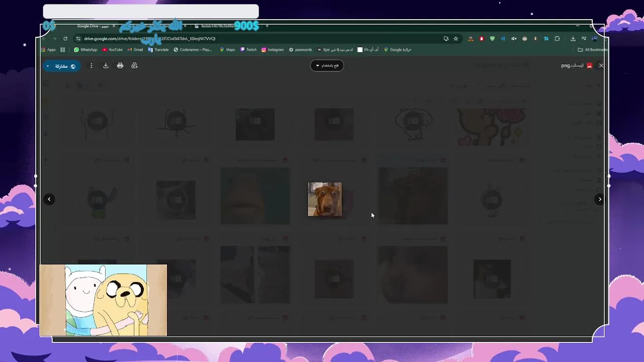
Task: Click the dog image preview
Action: point(325,199)
